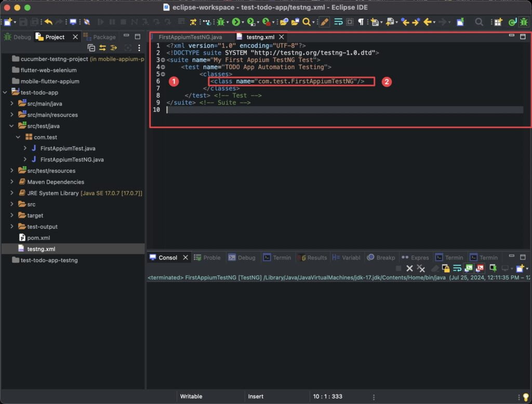Fold the suite element at line 3
532x404 pixels.
[x=163, y=60]
